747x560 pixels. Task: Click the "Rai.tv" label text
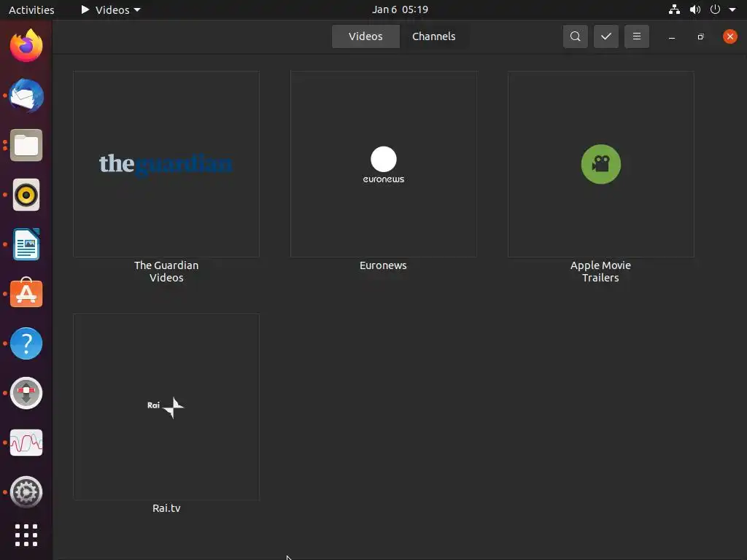click(166, 508)
